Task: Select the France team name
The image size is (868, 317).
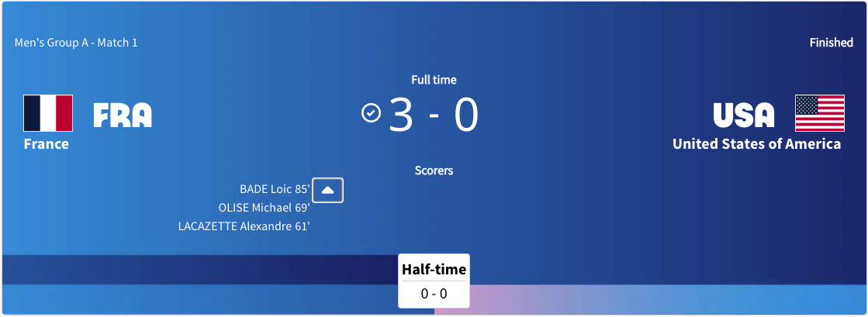Action: pyautogui.click(x=47, y=144)
